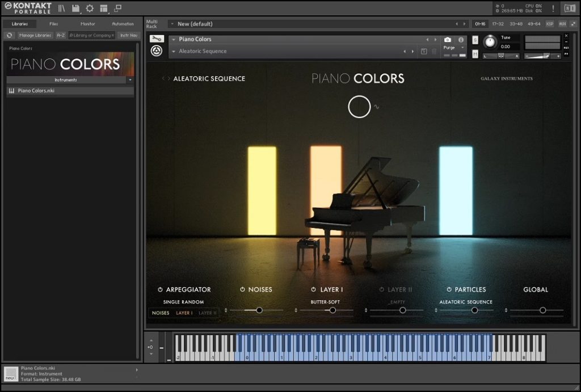Click the Manage Libraries button
Image resolution: width=581 pixels, height=392 pixels.
35,35
